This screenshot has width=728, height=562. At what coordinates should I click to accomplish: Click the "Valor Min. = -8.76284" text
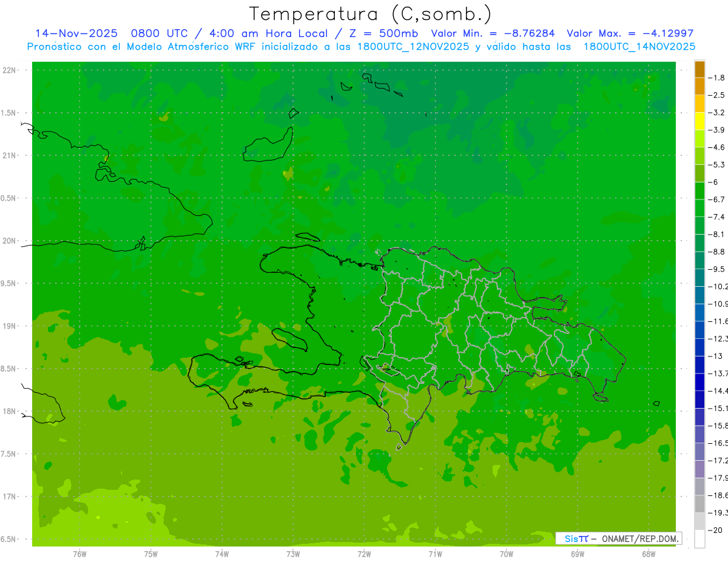pos(493,33)
